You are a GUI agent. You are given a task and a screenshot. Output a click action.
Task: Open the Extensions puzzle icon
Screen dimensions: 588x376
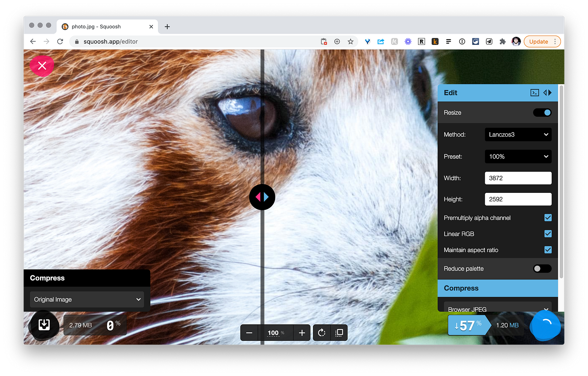point(502,41)
